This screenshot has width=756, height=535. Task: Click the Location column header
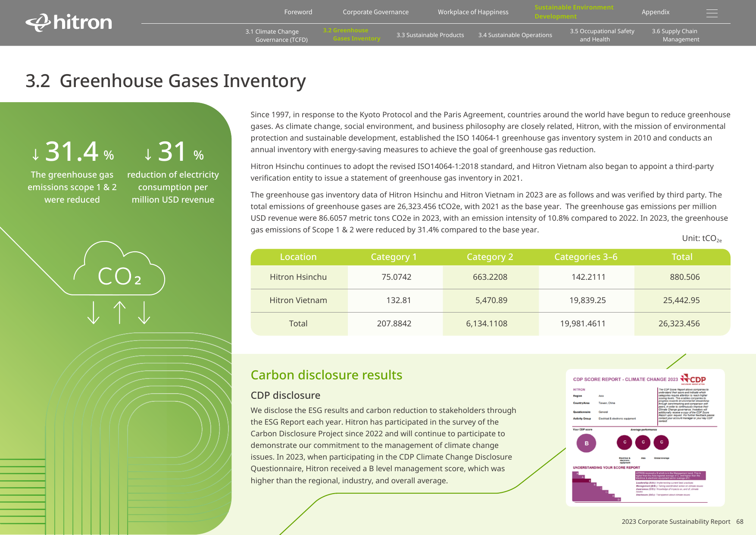[298, 257]
